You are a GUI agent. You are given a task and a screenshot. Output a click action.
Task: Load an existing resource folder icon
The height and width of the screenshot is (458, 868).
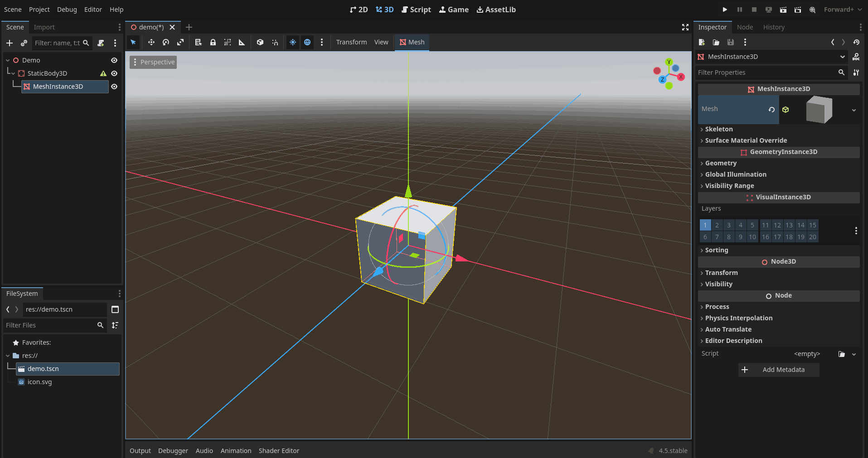(716, 42)
